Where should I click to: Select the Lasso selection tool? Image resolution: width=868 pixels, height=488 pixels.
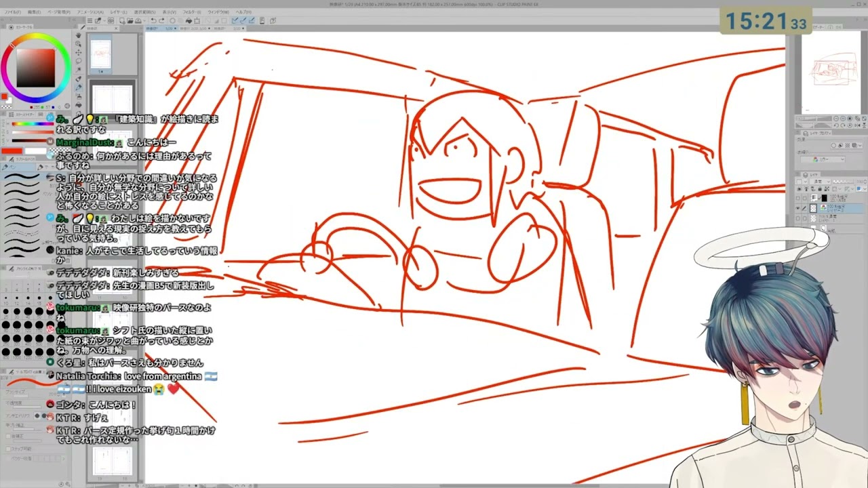79,61
